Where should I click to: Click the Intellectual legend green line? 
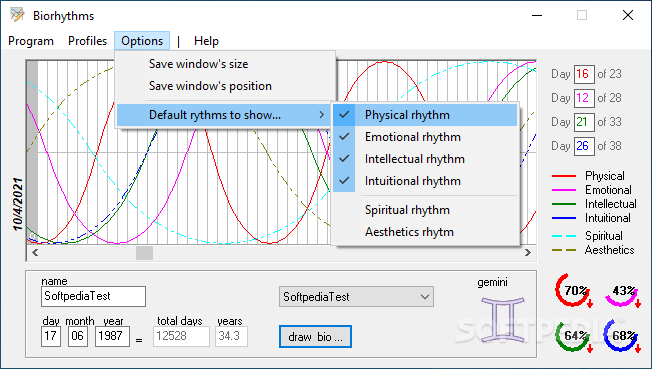564,204
